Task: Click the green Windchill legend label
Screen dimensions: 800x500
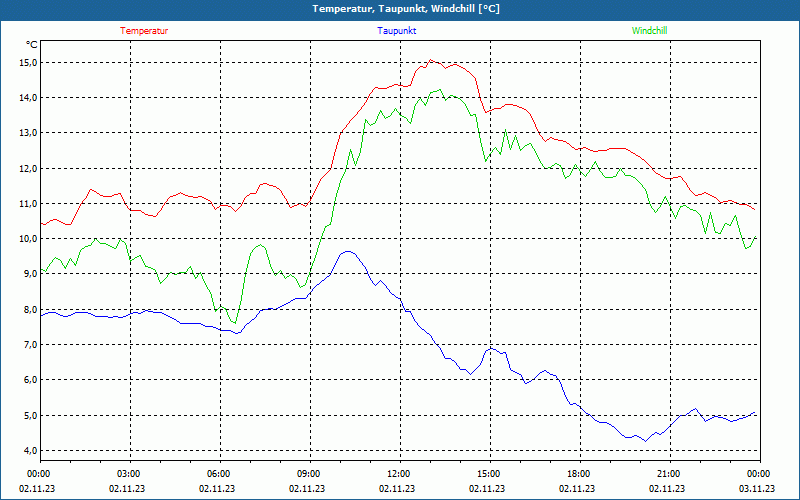Action: point(649,31)
